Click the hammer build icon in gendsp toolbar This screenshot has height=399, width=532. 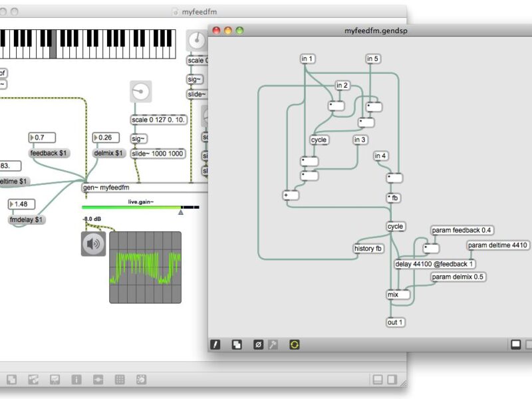pyautogui.click(x=273, y=344)
